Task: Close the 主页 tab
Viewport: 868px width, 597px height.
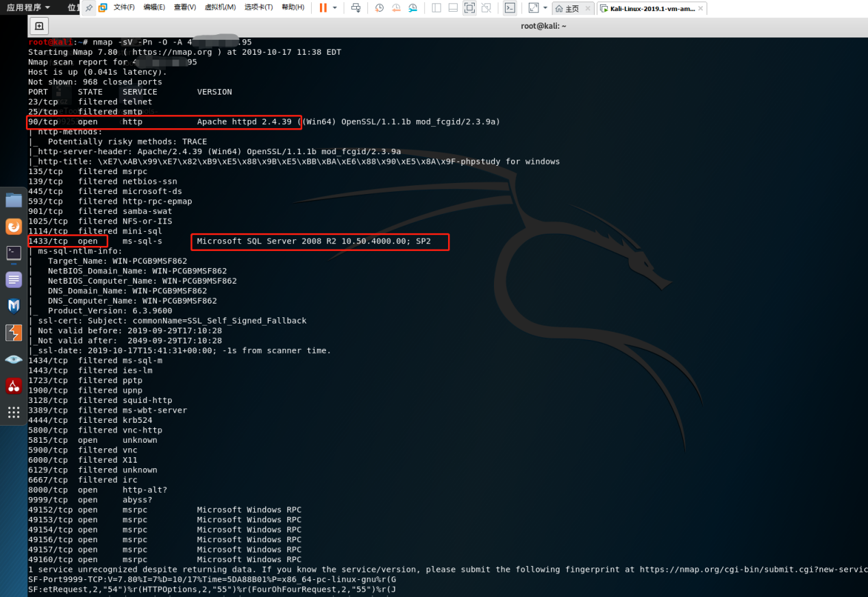Action: click(x=588, y=8)
